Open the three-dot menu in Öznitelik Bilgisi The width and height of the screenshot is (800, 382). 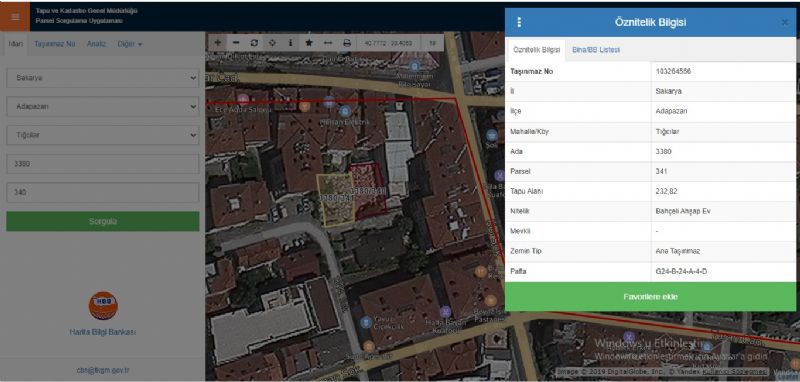(519, 22)
